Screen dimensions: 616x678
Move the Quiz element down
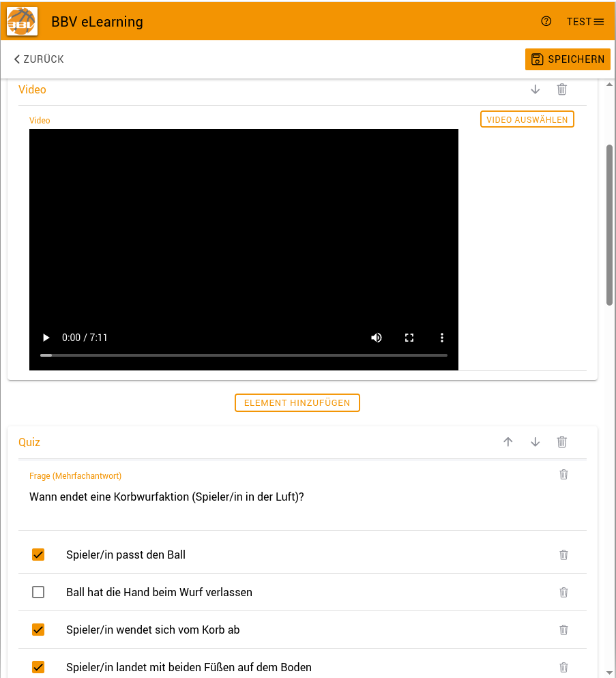coord(535,442)
